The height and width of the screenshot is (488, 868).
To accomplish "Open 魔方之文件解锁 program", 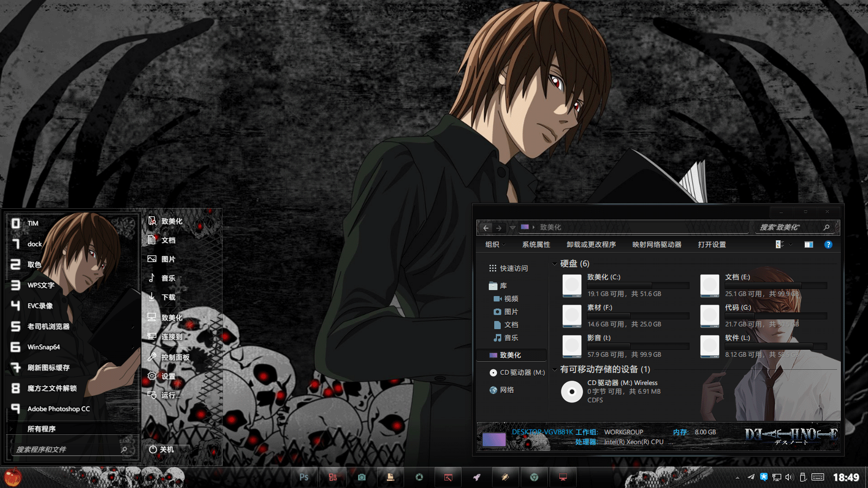I will click(x=72, y=388).
